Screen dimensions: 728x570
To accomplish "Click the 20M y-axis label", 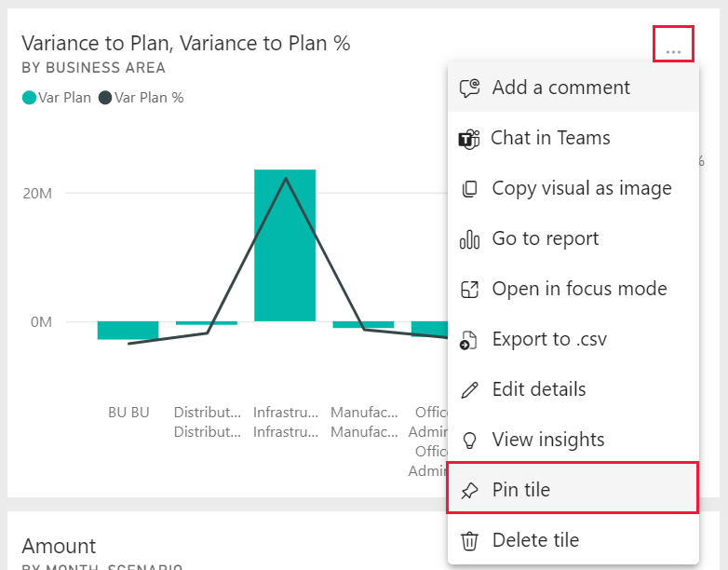I will pos(37,193).
